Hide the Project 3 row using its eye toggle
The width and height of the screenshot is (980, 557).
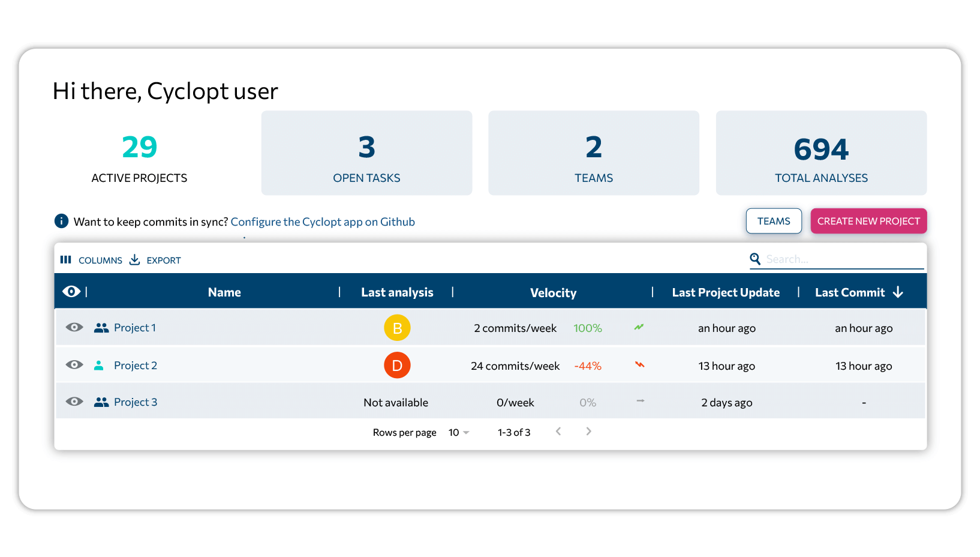coord(74,401)
